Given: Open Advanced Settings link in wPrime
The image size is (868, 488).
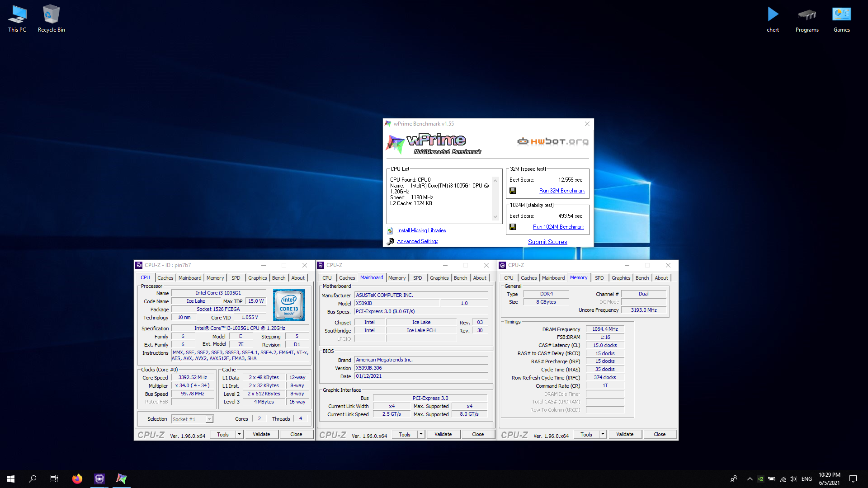Looking at the screenshot, I should point(418,241).
